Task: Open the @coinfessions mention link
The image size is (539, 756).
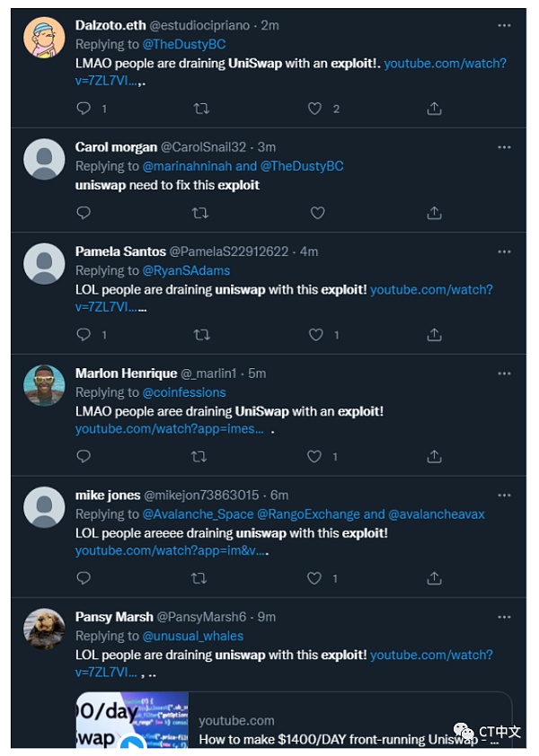Action: tap(184, 392)
